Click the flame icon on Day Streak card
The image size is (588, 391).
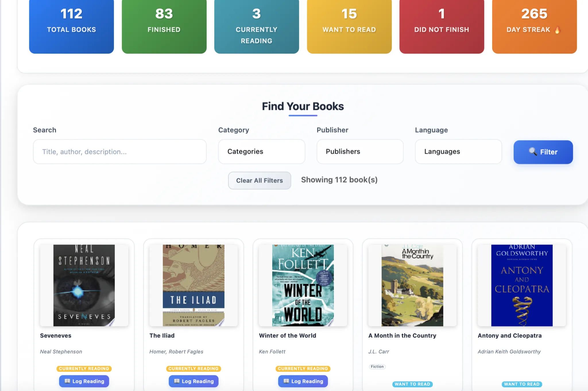[556, 29]
